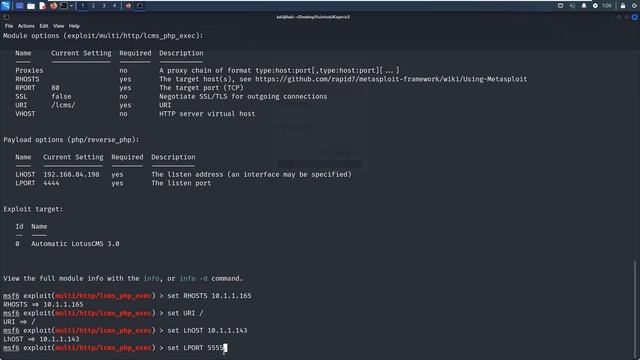The width and height of the screenshot is (640, 360).
Task: Click the Proxies row description text
Action: point(279,70)
